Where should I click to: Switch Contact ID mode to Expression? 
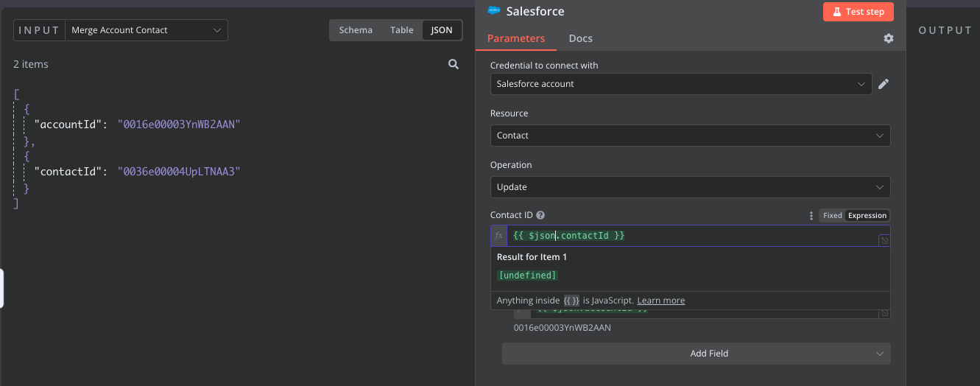(x=867, y=216)
